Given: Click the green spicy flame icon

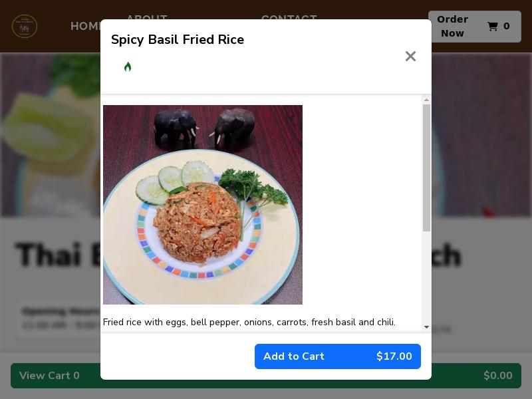Looking at the screenshot, I should [128, 66].
